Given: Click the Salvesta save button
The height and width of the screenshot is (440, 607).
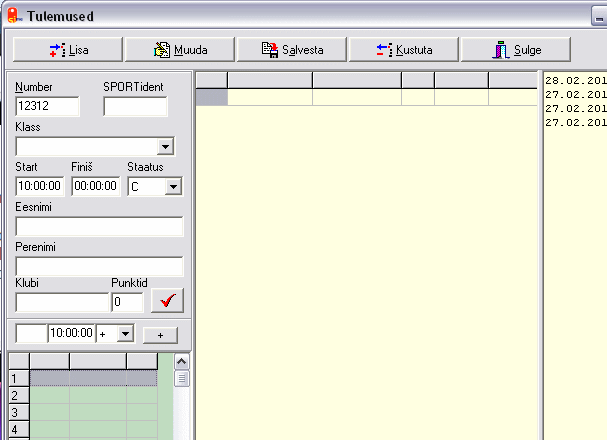Looking at the screenshot, I should pos(291,50).
